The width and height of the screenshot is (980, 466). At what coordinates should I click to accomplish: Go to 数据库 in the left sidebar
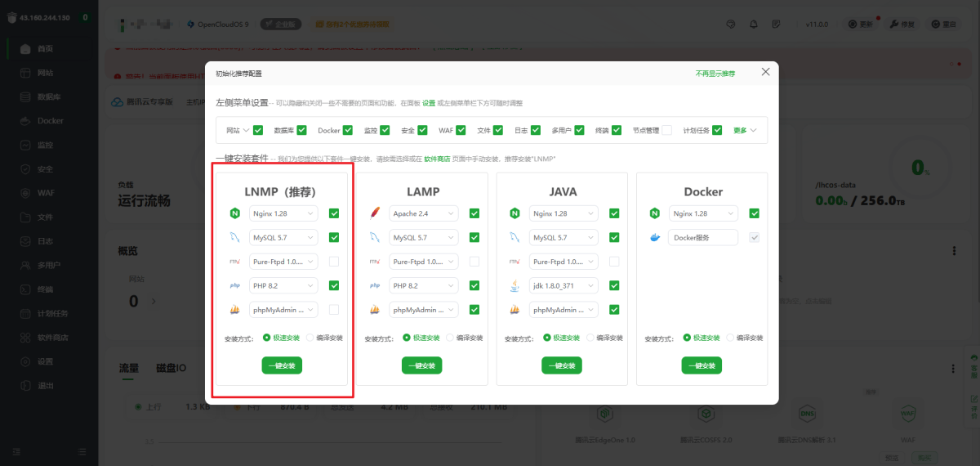coord(51,96)
